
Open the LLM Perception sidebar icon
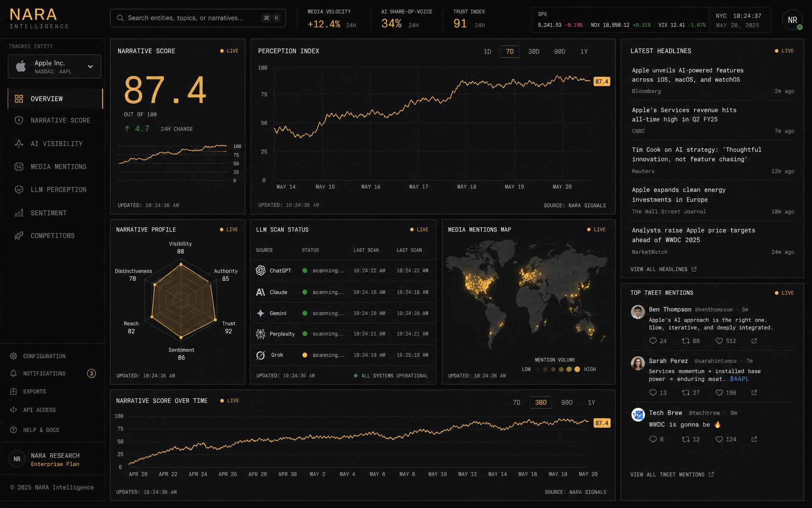click(x=19, y=190)
